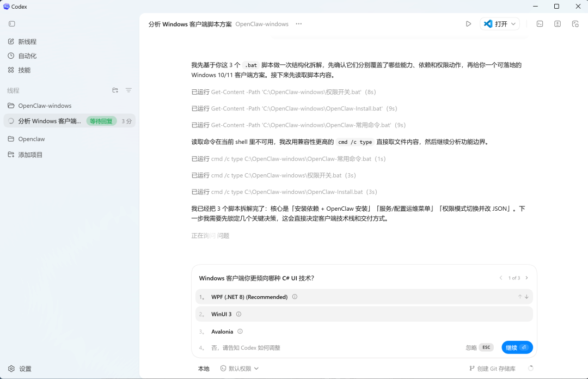Click the 继续 button to continue
Screen dimensions: 588x379
(x=517, y=347)
